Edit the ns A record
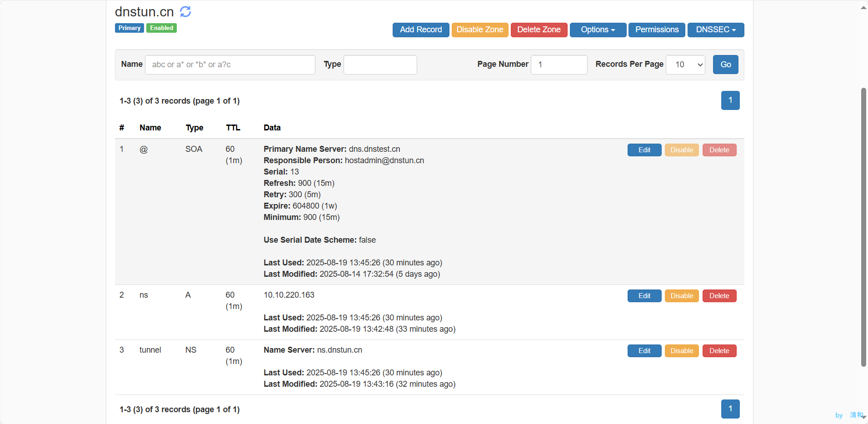This screenshot has height=424, width=868. click(644, 296)
